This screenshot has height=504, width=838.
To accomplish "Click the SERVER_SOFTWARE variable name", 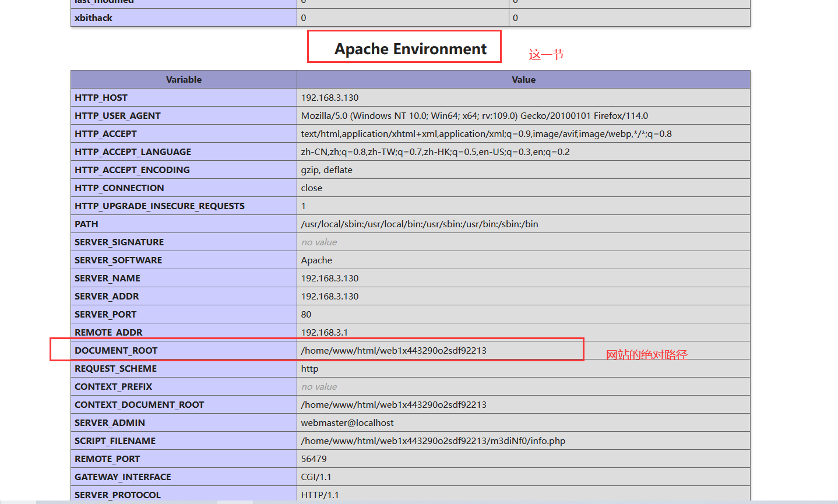I will 118,260.
